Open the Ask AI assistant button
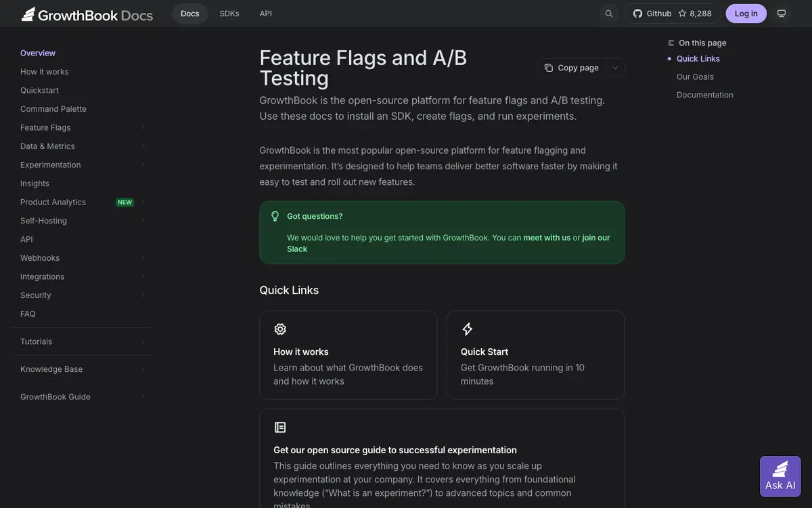Image resolution: width=812 pixels, height=508 pixels. click(x=780, y=476)
